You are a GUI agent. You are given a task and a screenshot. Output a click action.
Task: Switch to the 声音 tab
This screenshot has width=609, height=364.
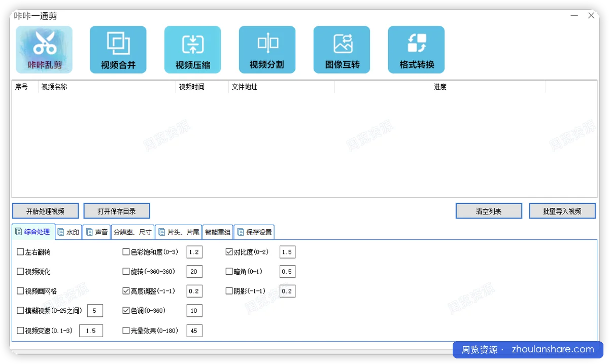(x=96, y=232)
